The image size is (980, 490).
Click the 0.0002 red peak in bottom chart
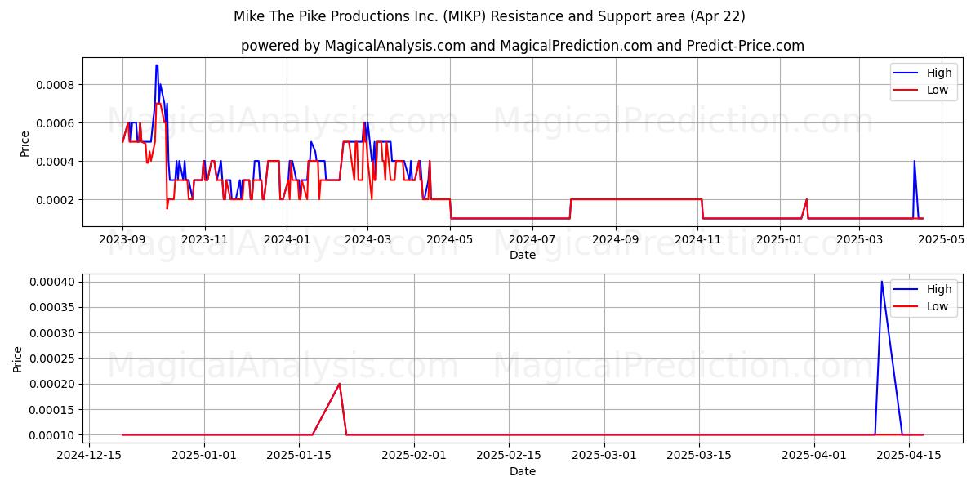[339, 384]
